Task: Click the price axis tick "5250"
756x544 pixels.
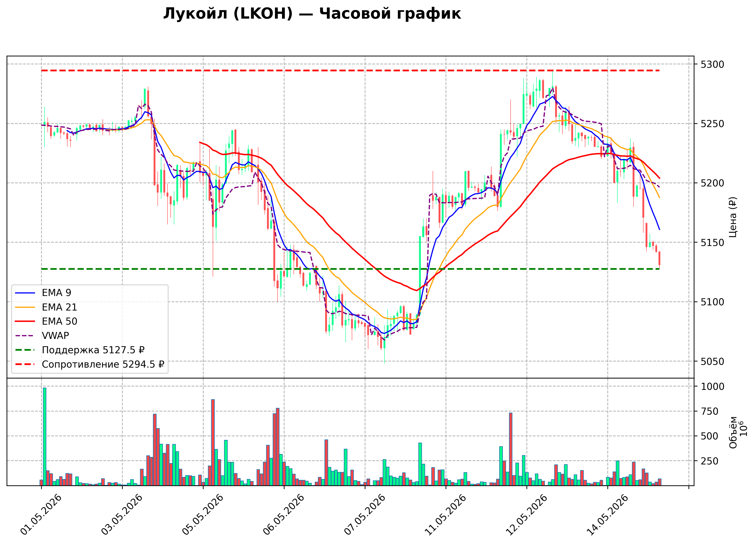Action: (x=713, y=124)
